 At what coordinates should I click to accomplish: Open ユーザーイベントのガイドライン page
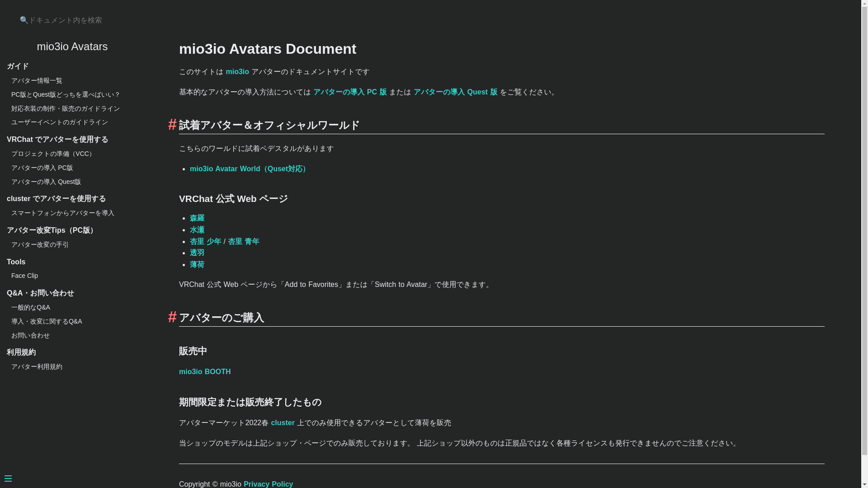[x=60, y=122]
